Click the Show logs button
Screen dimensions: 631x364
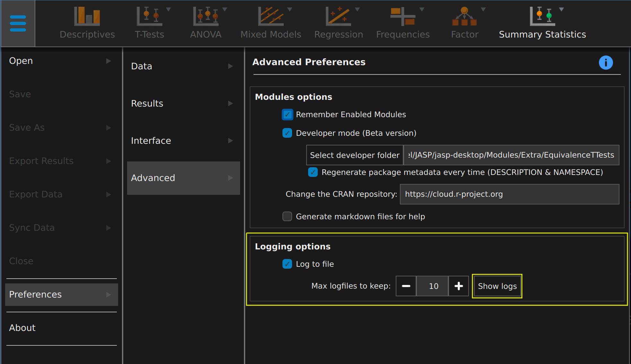(497, 286)
